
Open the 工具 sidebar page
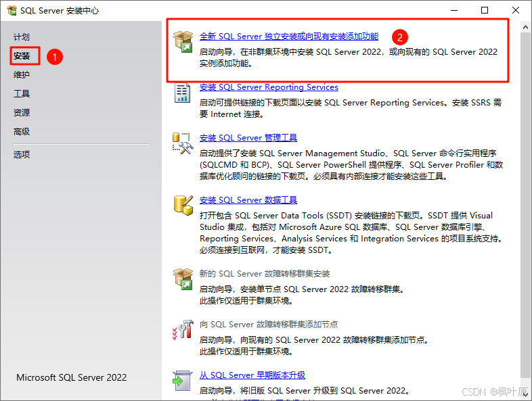coord(22,93)
